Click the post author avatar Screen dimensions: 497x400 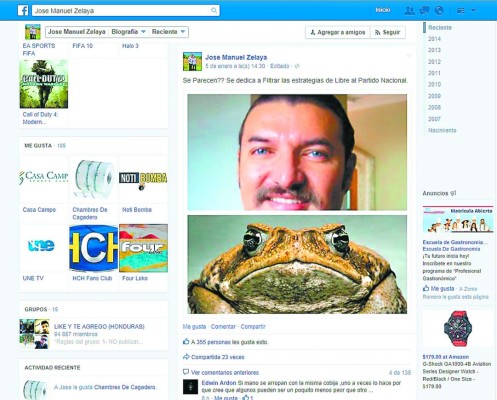[192, 61]
